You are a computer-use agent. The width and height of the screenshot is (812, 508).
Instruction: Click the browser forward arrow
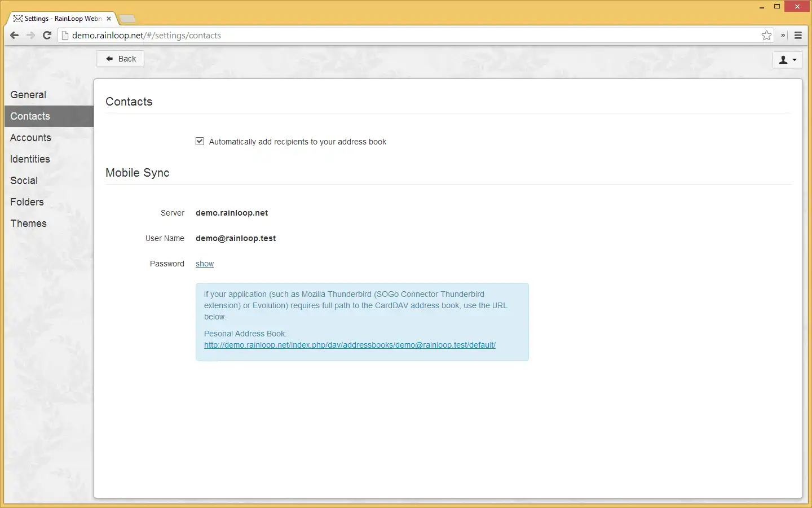(x=31, y=35)
